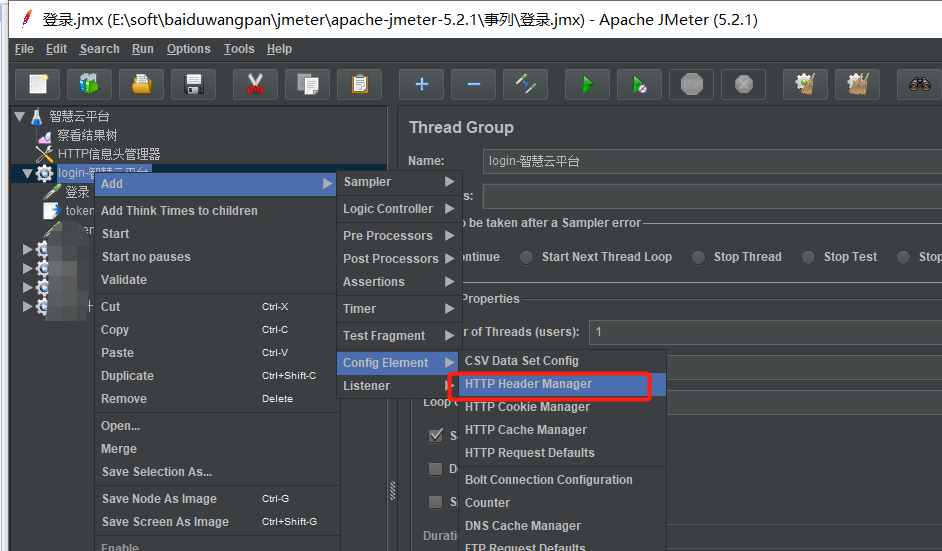Collapse the 智慧云平台 test plan tree node
This screenshot has width=942, height=551.
point(20,115)
